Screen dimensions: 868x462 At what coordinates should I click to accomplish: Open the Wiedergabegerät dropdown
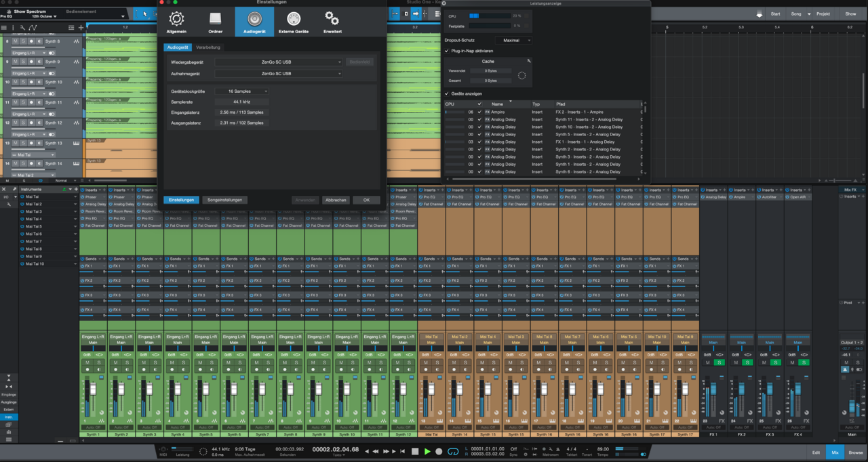[279, 62]
